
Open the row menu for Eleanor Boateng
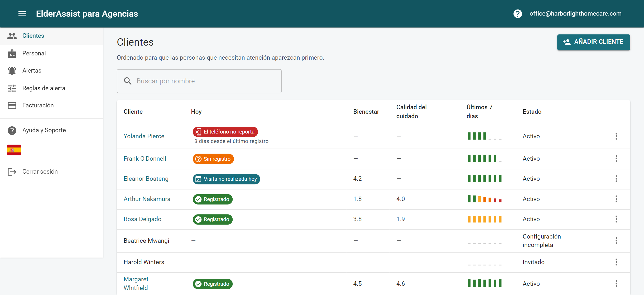[616, 179]
